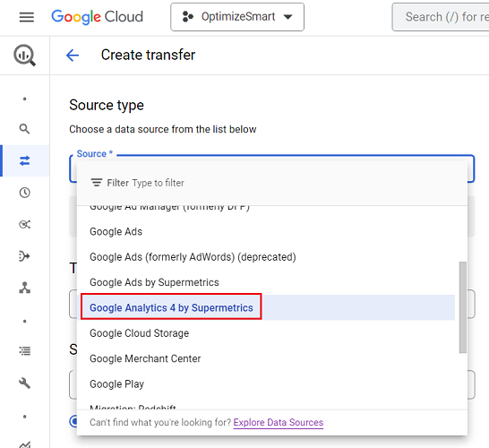
Task: Select Google Cloud Storage source
Action: point(266,333)
